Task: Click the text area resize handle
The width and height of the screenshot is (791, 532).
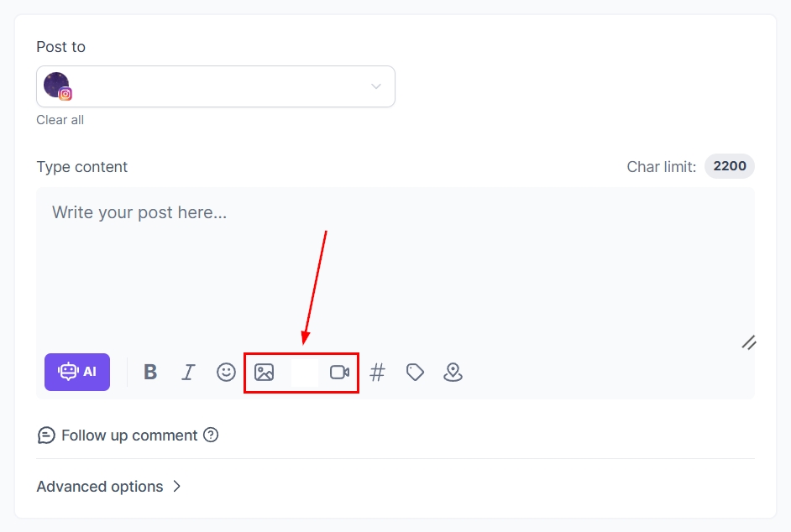Action: pyautogui.click(x=749, y=342)
